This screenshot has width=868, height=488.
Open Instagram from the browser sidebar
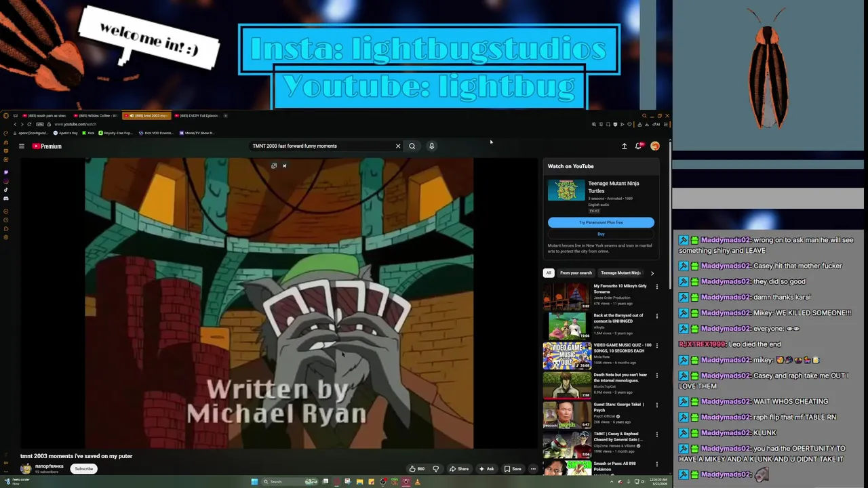[6, 181]
